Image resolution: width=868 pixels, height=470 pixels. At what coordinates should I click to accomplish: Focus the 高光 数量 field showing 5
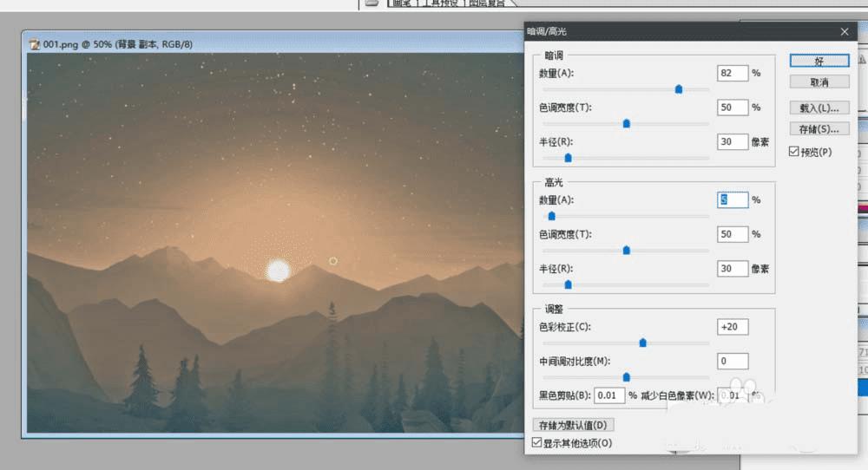[733, 199]
